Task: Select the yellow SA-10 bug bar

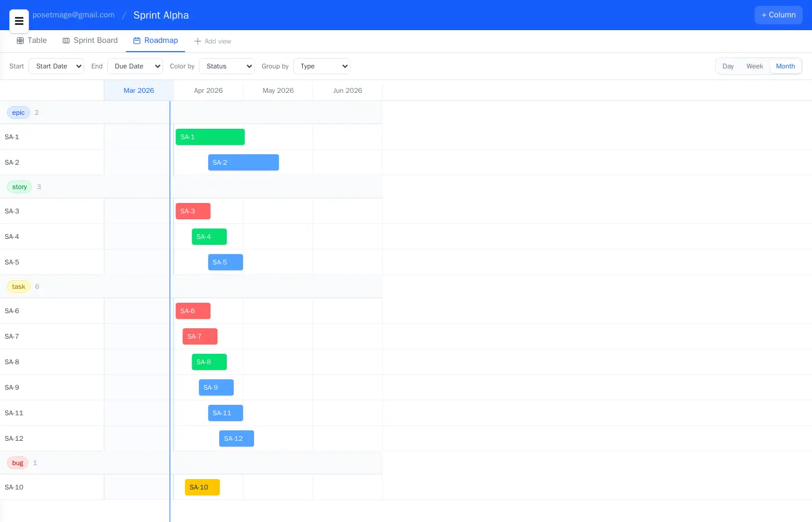Action: tap(202, 487)
